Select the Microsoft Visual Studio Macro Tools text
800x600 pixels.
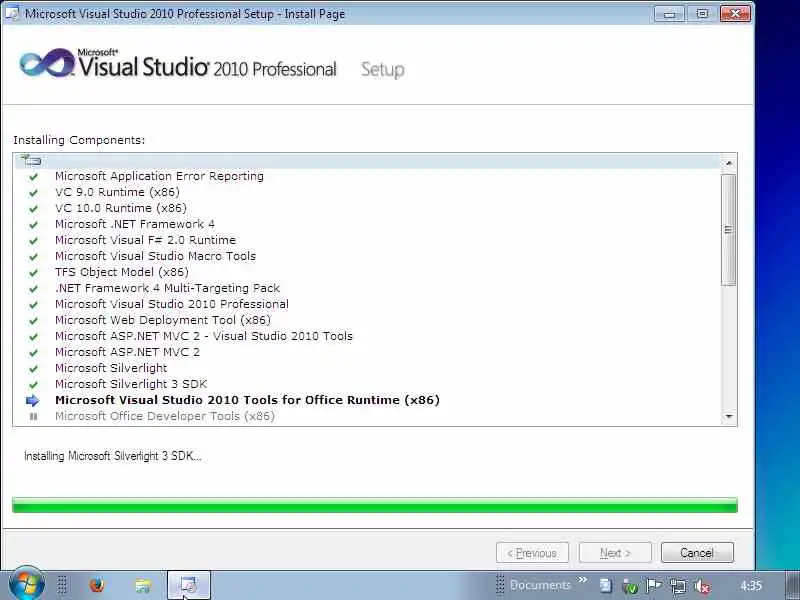(x=156, y=256)
